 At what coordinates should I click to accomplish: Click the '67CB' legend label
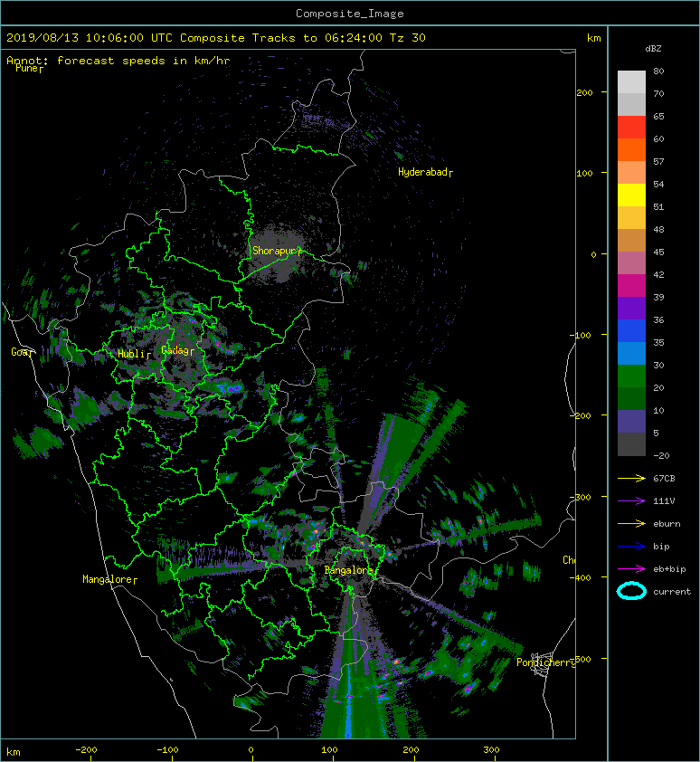click(664, 478)
